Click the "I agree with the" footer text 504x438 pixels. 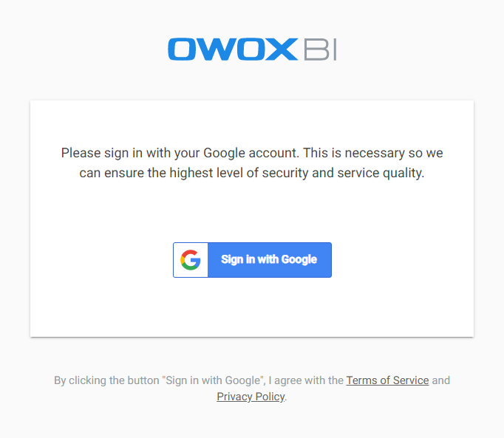(x=306, y=380)
